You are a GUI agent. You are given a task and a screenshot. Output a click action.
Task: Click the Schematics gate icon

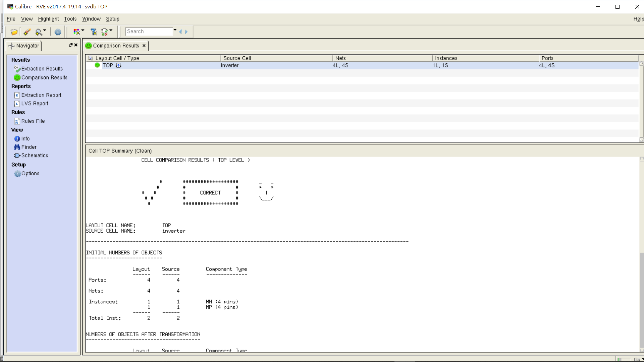point(17,156)
